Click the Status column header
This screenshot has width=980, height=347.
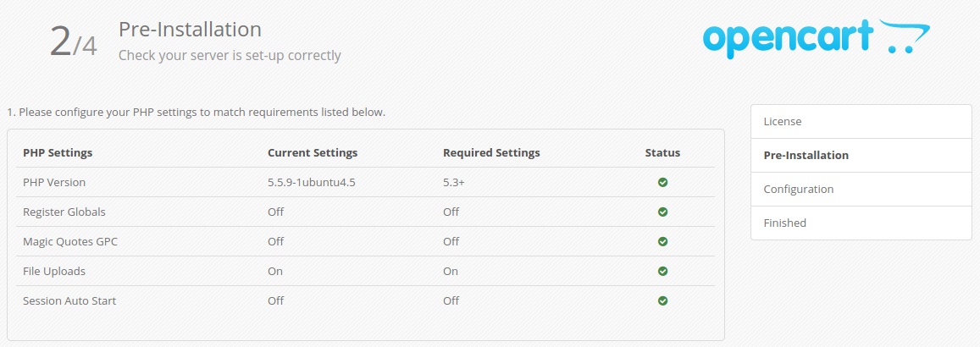pyautogui.click(x=662, y=153)
